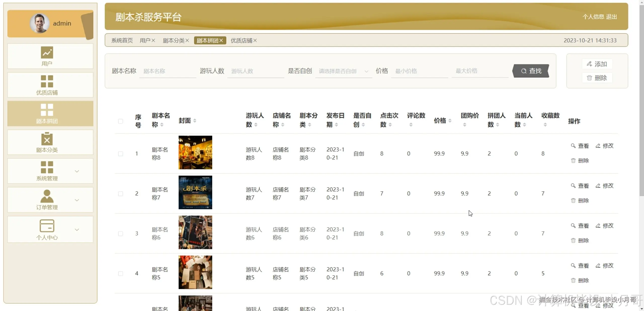The width and height of the screenshot is (644, 311).
Task: Select 剧本分类 clipboard icon in sidebar
Action: pos(47,139)
